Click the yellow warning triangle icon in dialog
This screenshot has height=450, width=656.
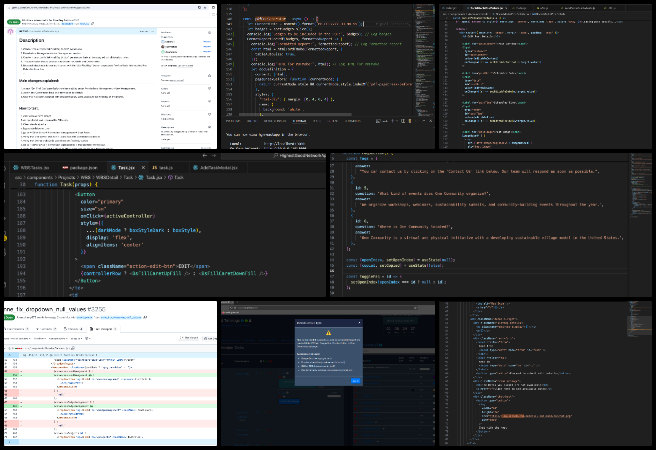(328, 333)
